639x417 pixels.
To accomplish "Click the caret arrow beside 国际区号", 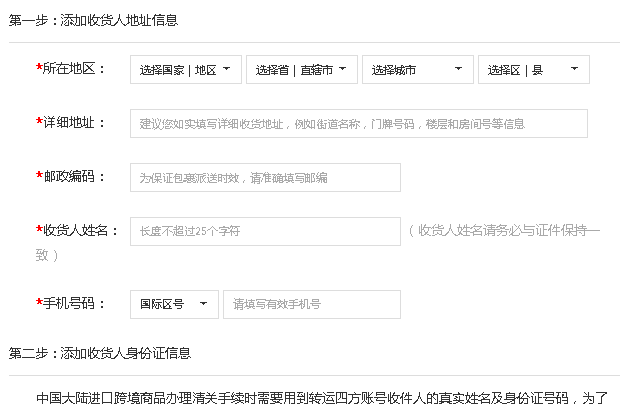I will pos(203,304).
